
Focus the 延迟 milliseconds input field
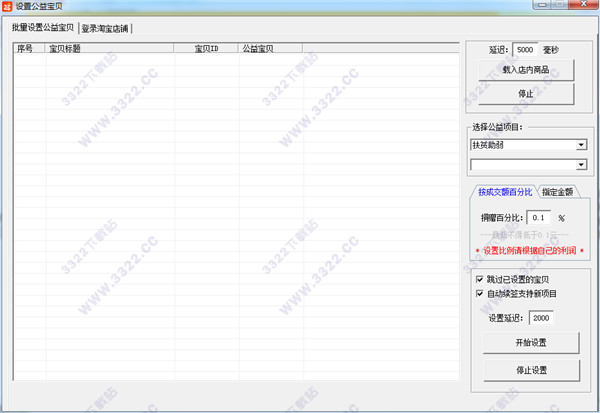click(525, 50)
